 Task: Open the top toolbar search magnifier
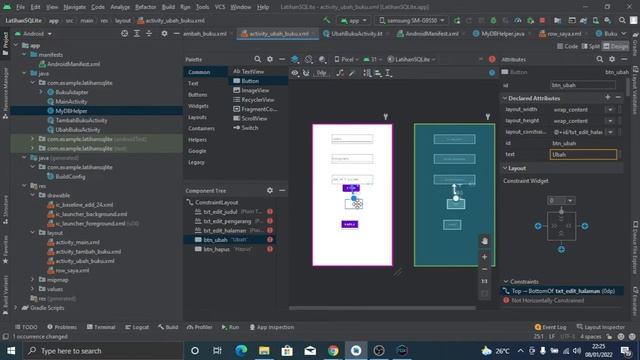click(x=622, y=20)
